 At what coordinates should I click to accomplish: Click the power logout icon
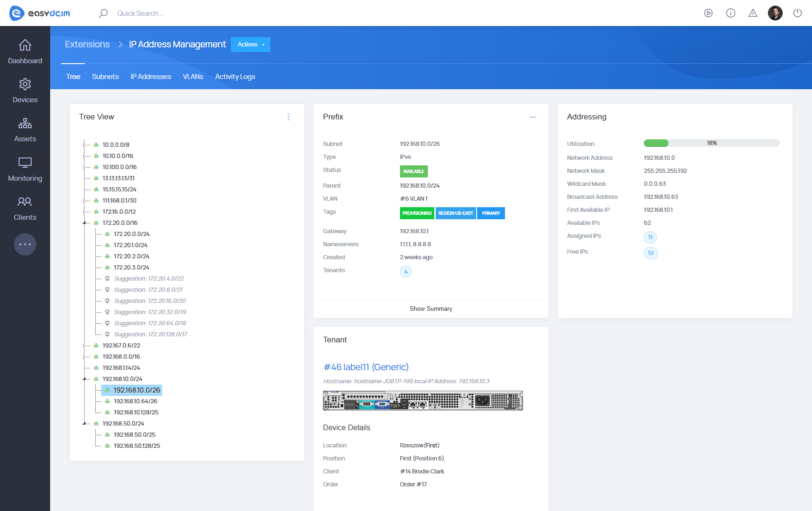tap(797, 13)
